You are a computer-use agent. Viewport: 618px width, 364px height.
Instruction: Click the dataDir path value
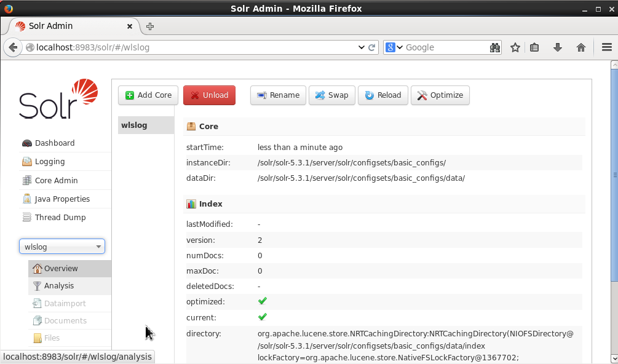pos(361,178)
